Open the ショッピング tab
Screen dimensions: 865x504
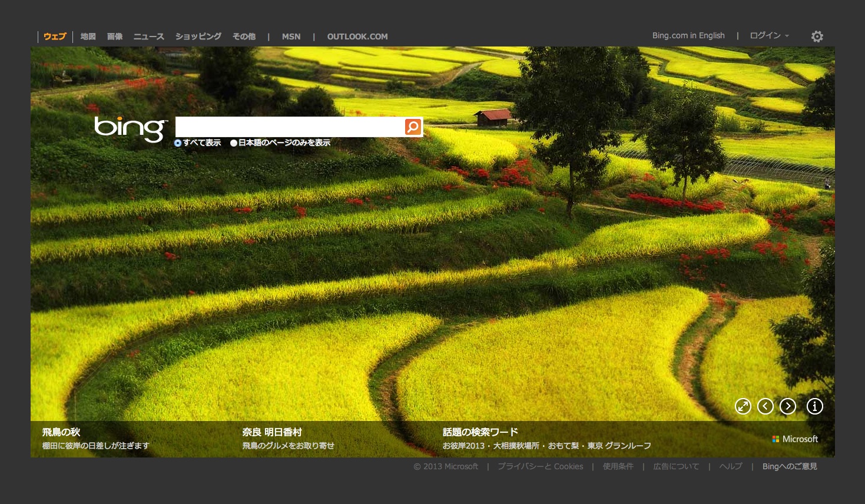198,37
